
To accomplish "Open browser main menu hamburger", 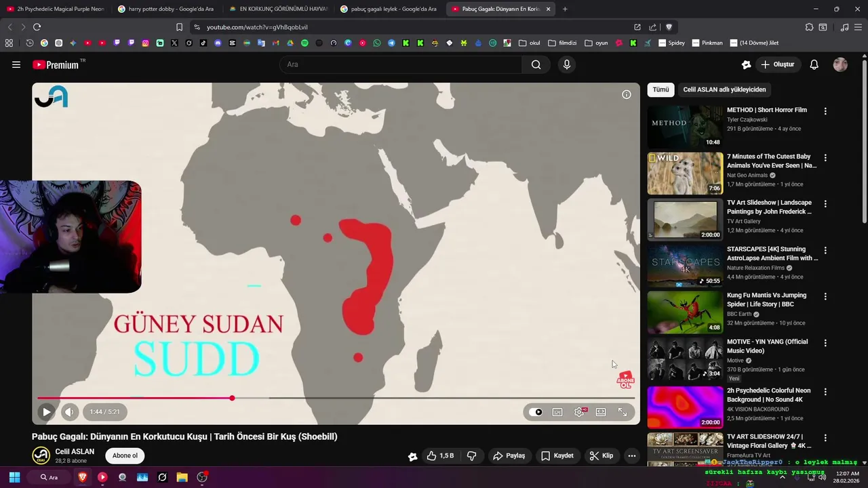I will (858, 27).
